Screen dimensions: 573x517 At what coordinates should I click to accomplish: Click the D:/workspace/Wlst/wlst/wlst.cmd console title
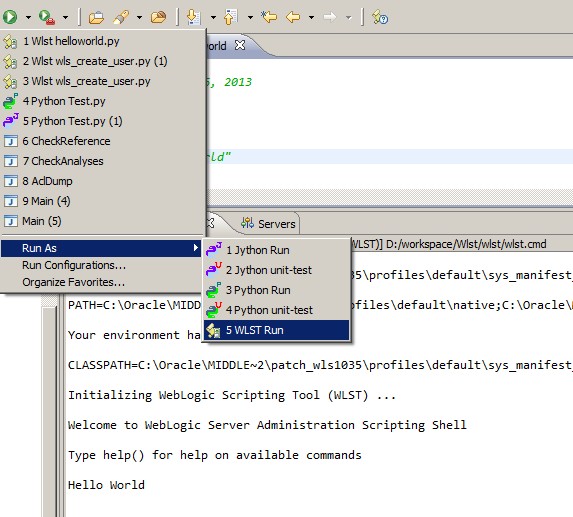(x=466, y=244)
